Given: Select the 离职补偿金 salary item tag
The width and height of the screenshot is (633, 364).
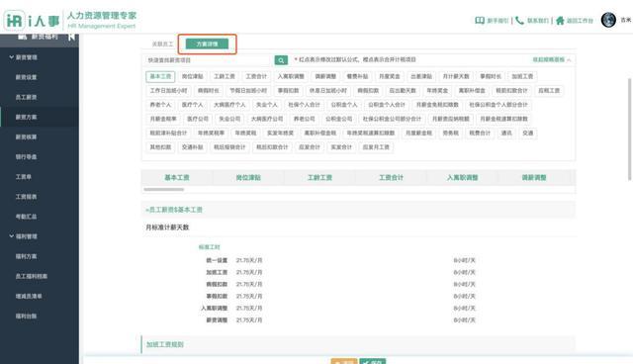Looking at the screenshot, I should (x=472, y=90).
